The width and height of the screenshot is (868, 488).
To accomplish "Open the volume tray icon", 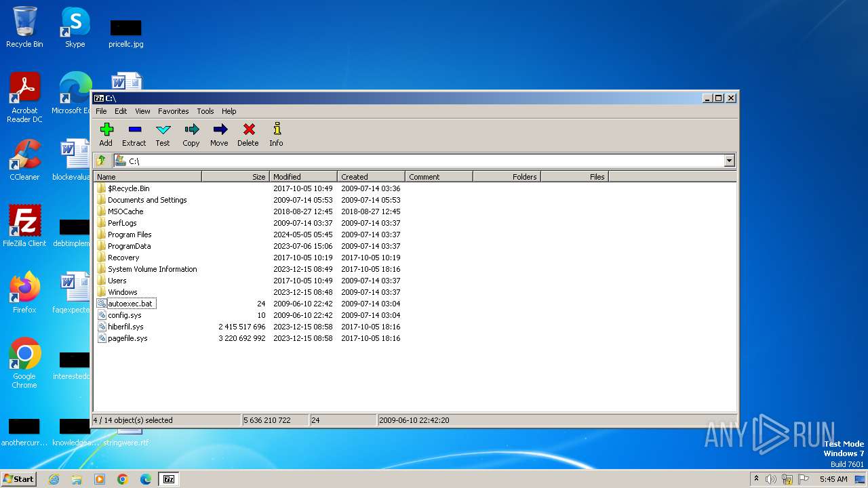I will point(771,479).
